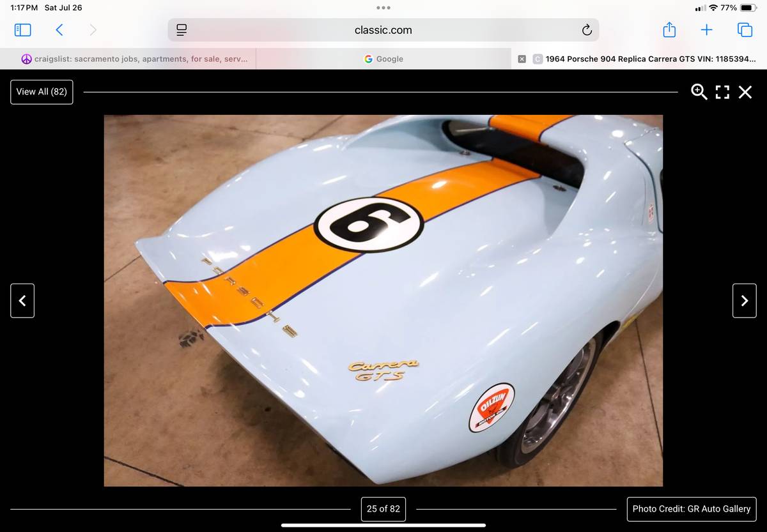Tap the Wi-Fi status icon
The image size is (767, 532).
click(x=713, y=8)
